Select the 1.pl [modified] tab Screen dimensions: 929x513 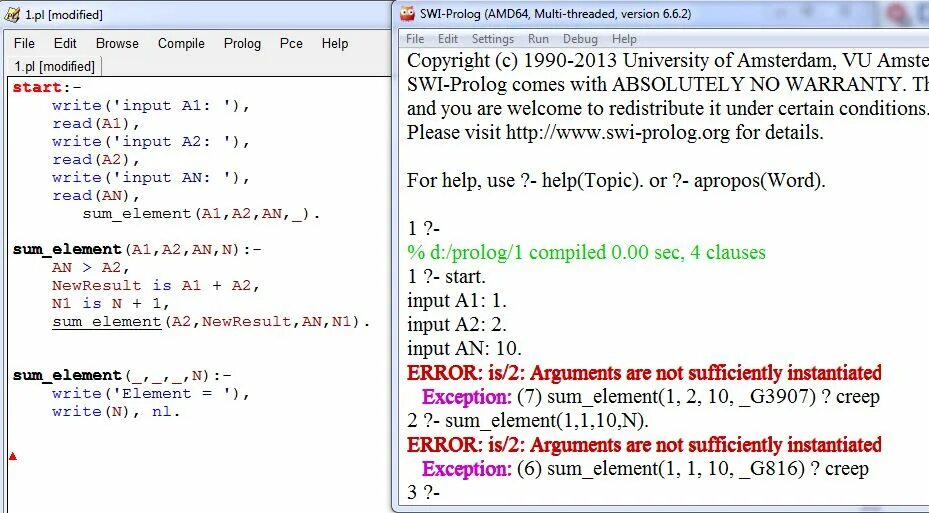coord(55,66)
